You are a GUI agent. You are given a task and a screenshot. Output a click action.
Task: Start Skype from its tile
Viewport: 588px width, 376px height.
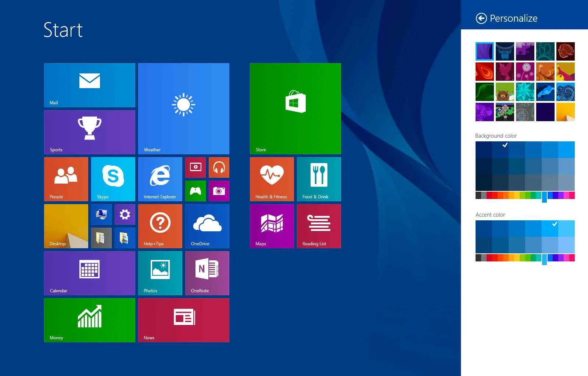[x=113, y=179]
